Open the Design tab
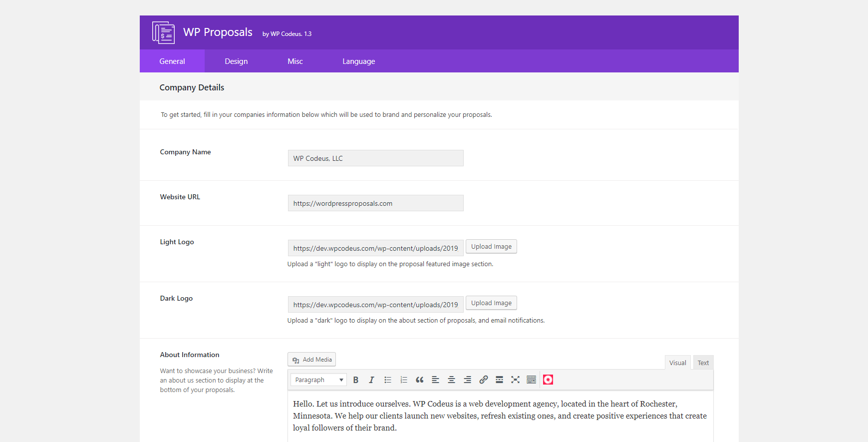Viewport: 868px width, 442px height. tap(236, 61)
